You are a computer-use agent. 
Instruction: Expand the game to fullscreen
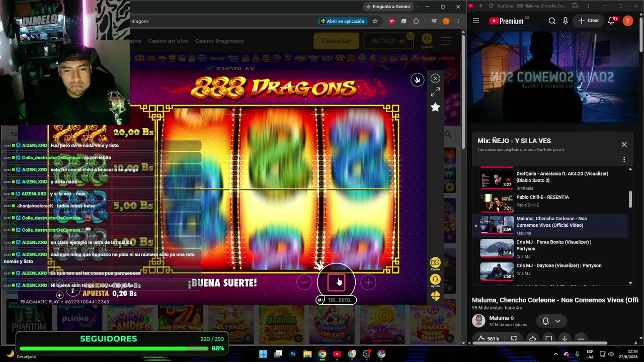pos(435,92)
